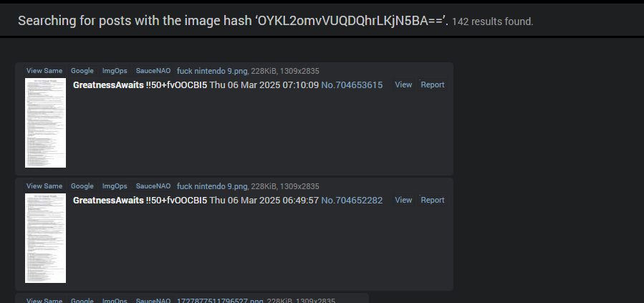Open the 1727877511796527.png file link

[220, 301]
